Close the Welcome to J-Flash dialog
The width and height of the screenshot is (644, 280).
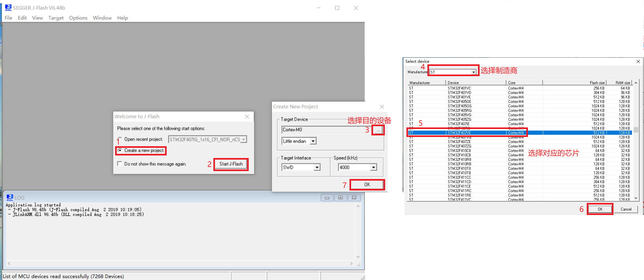click(x=247, y=117)
